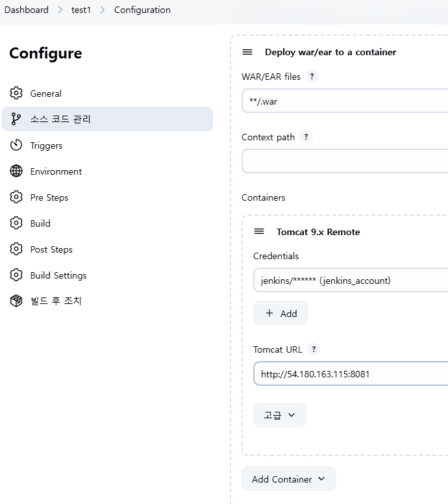Click the Pre Steps gear icon
The image size is (448, 504).
tap(16, 197)
